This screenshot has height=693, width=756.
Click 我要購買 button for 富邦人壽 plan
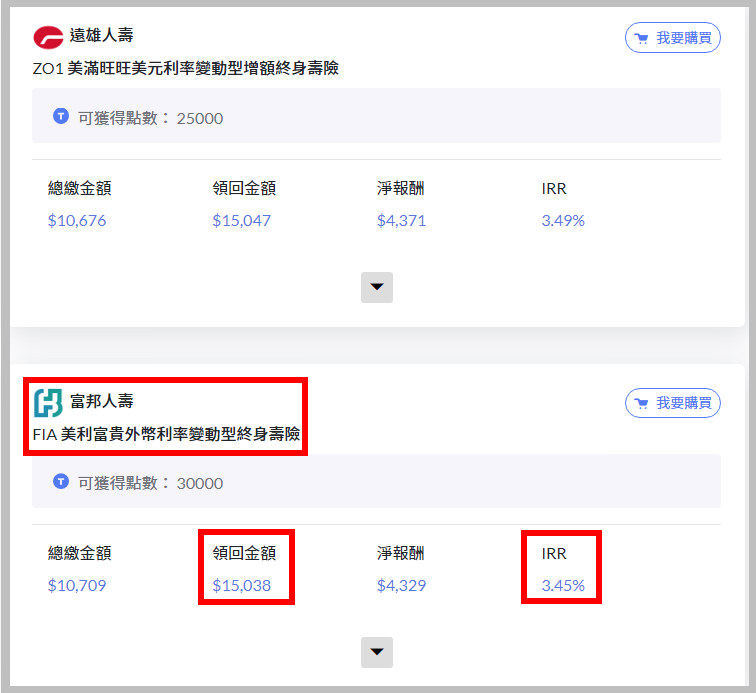(x=673, y=403)
